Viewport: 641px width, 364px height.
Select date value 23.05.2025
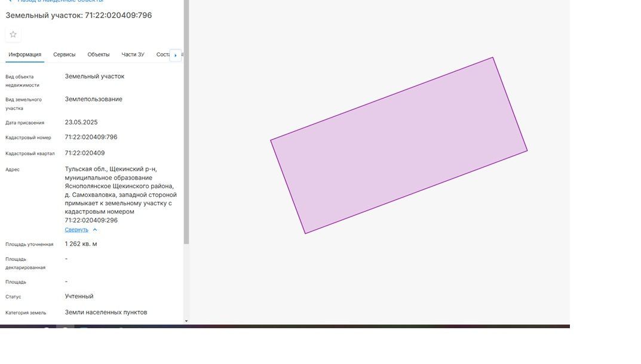pyautogui.click(x=81, y=122)
